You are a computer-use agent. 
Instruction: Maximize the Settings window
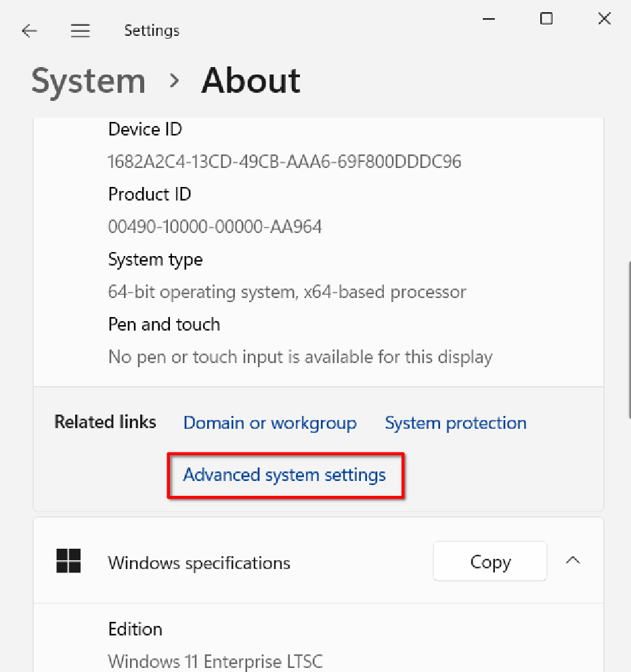(546, 19)
